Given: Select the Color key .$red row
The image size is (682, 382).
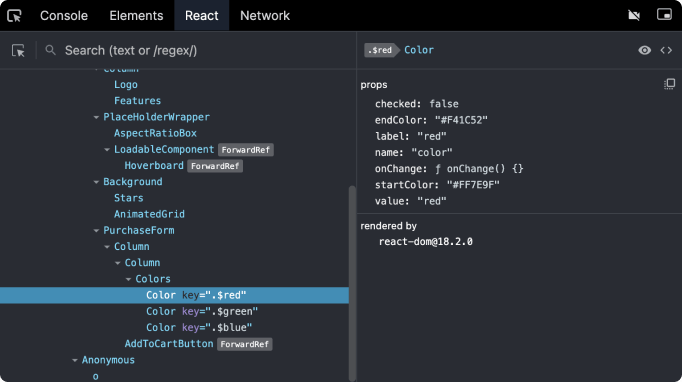Looking at the screenshot, I should point(174,295).
